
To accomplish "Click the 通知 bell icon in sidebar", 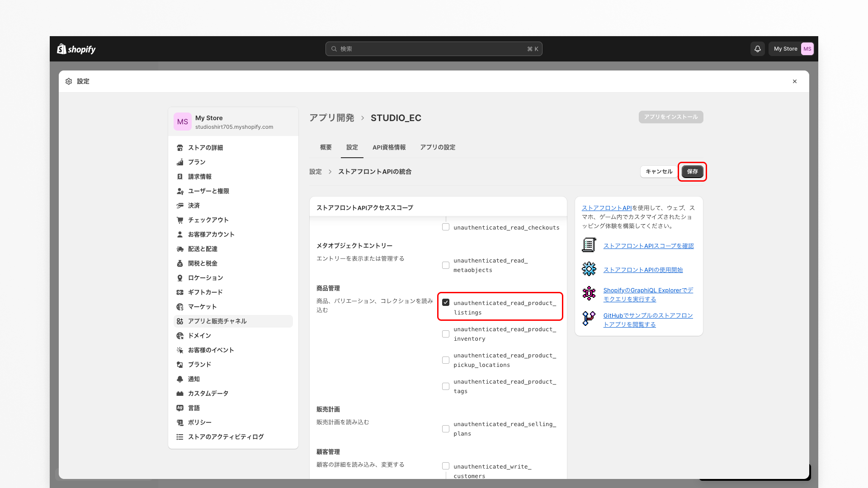I will pos(180,379).
